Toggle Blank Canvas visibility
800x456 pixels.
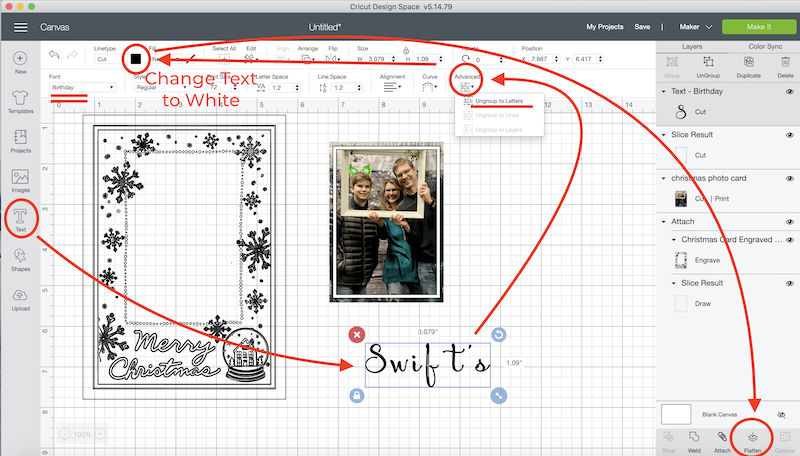click(781, 415)
